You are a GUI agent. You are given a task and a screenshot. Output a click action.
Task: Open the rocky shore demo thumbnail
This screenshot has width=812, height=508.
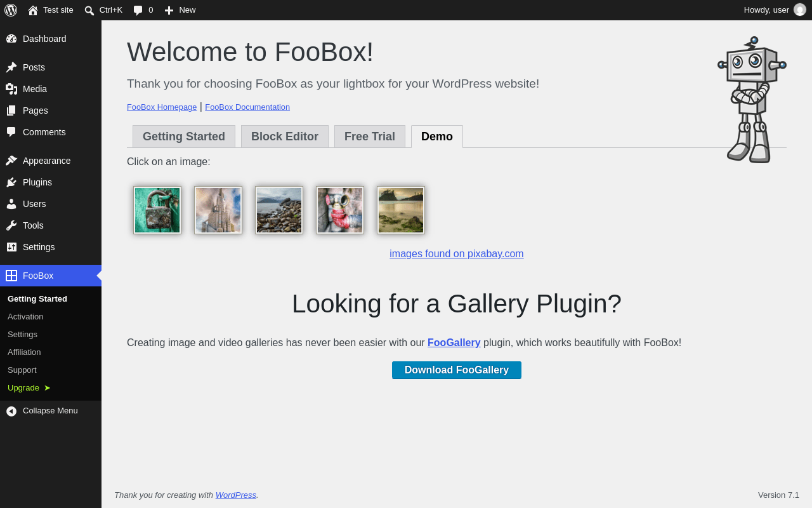(279, 210)
